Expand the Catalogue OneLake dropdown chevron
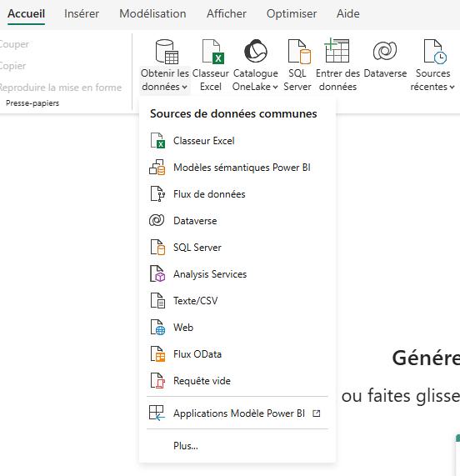460x476 pixels. (x=275, y=88)
